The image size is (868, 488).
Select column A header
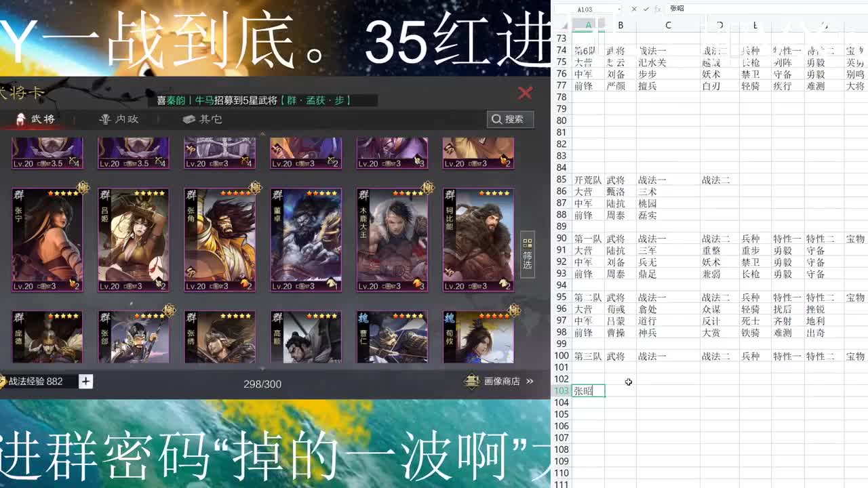(x=588, y=25)
